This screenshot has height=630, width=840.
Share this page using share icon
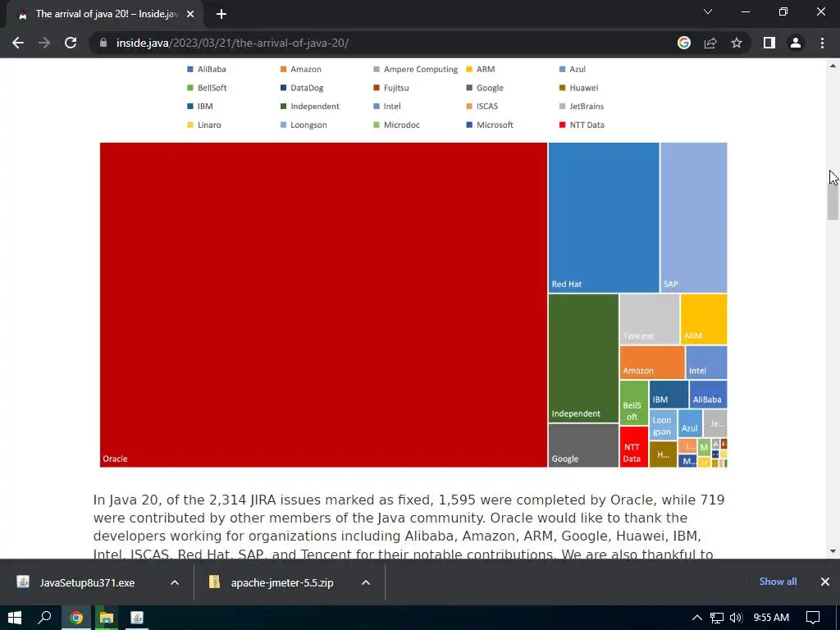pos(710,43)
